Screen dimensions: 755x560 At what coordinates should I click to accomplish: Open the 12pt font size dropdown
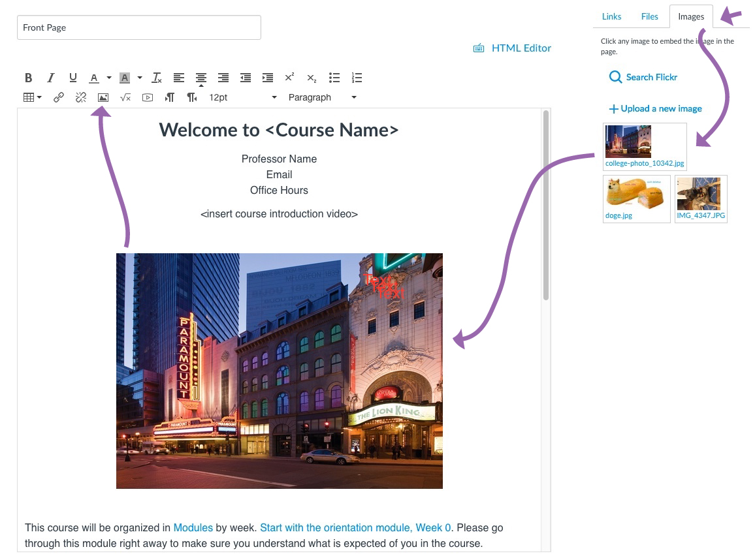tap(243, 97)
